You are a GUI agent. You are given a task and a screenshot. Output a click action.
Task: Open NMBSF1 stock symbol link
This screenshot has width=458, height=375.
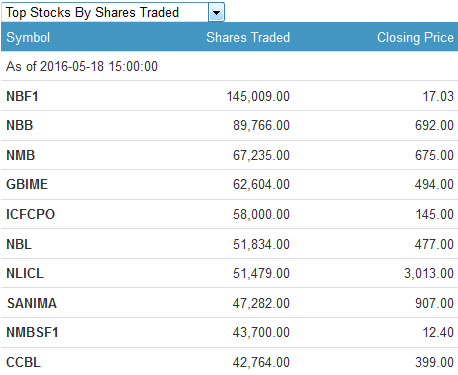click(32, 332)
